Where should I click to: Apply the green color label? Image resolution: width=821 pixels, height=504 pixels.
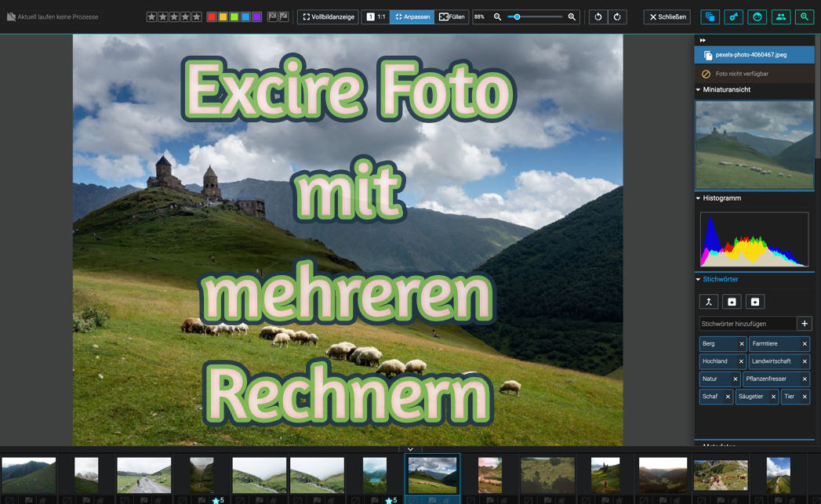(234, 16)
